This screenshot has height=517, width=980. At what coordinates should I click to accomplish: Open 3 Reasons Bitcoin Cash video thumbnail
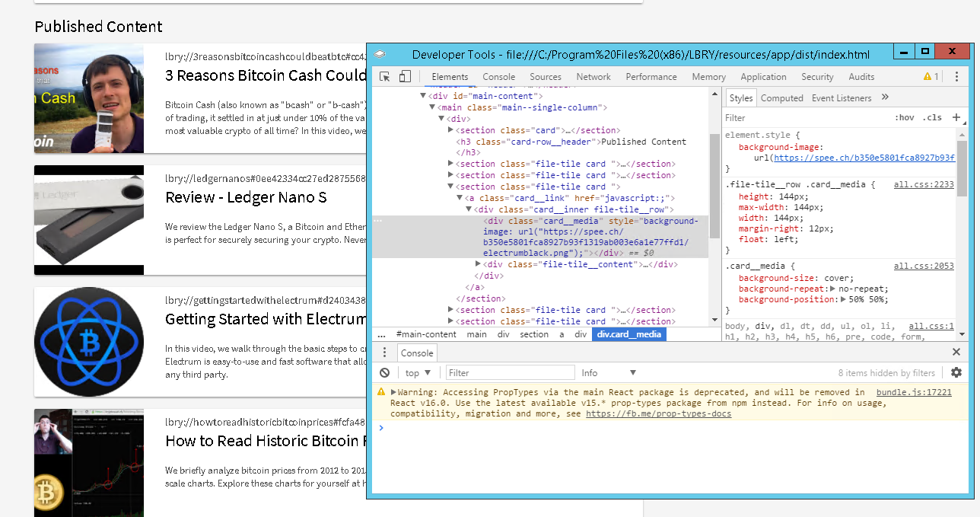(89, 98)
